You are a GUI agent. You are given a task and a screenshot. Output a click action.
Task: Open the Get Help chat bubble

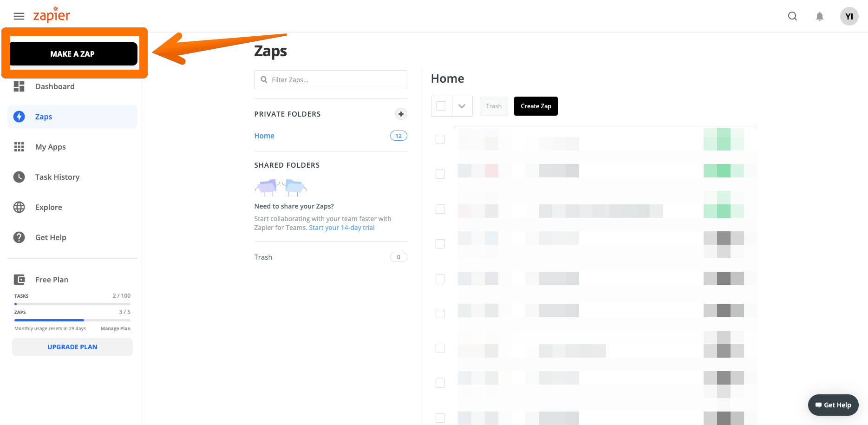(833, 405)
